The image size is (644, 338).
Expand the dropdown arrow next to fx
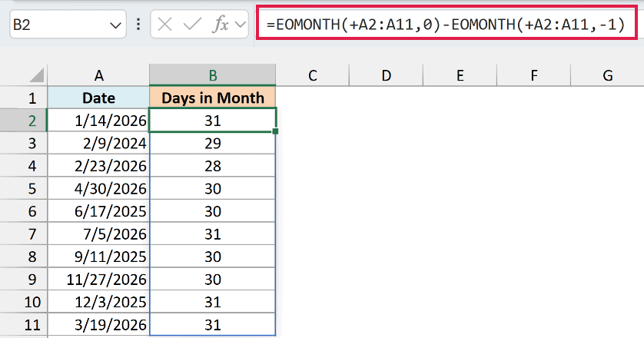(x=240, y=25)
